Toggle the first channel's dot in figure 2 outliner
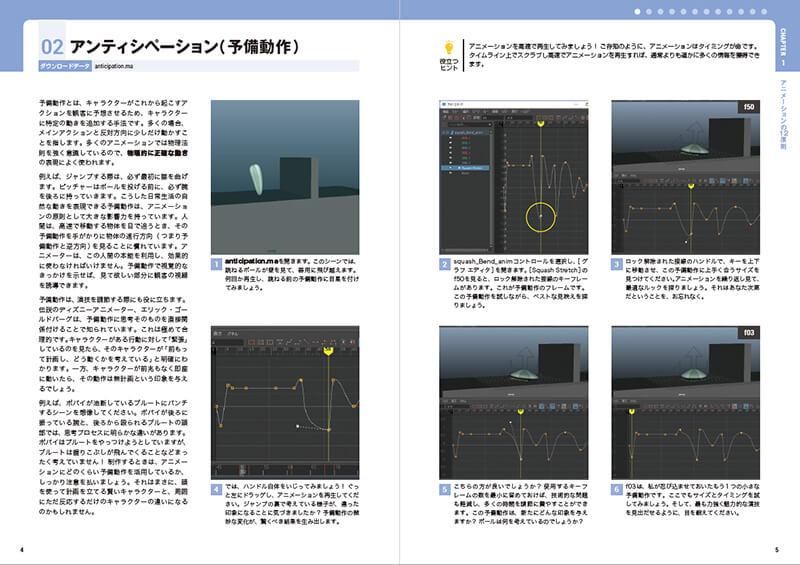 [x=451, y=138]
